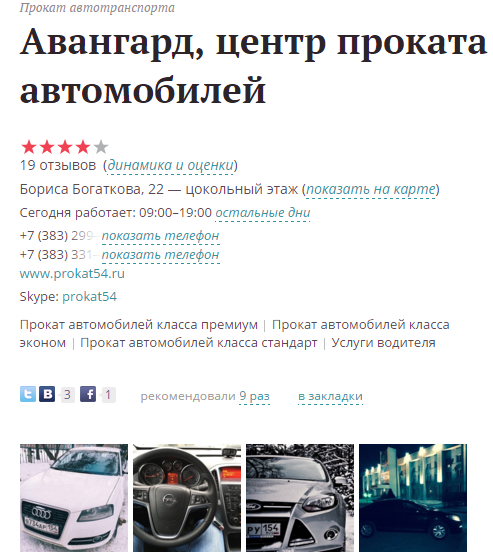Click the first red rating star
Image resolution: width=493 pixels, height=556 pixels.
(29, 147)
